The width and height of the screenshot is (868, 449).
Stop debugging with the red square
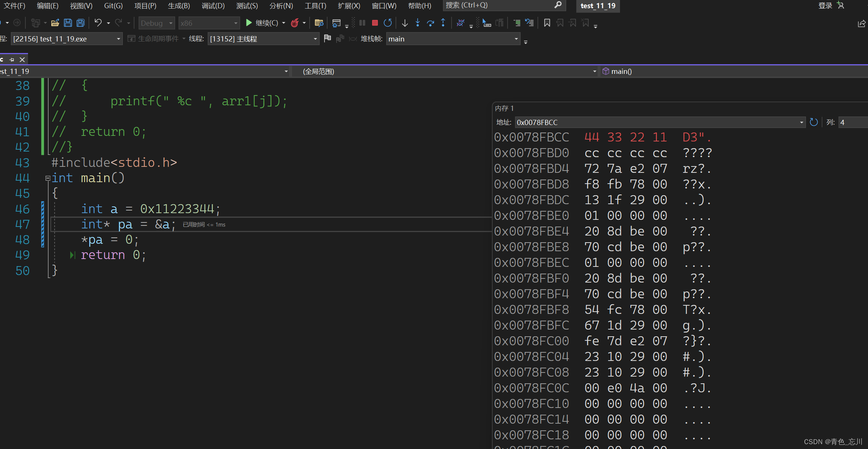coord(375,23)
